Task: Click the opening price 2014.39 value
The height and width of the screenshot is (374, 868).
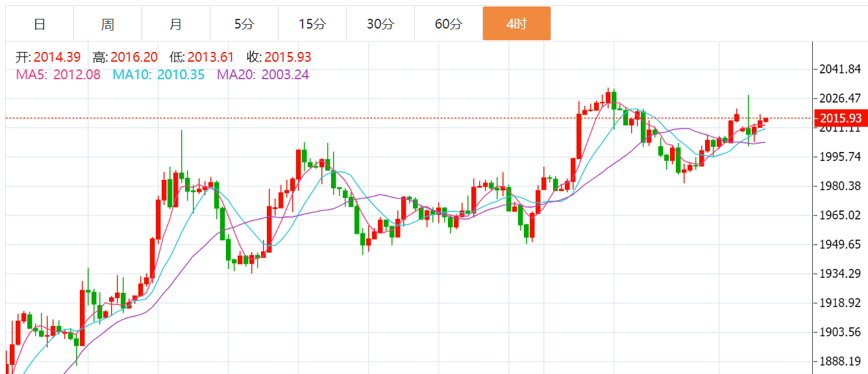Action: point(57,57)
